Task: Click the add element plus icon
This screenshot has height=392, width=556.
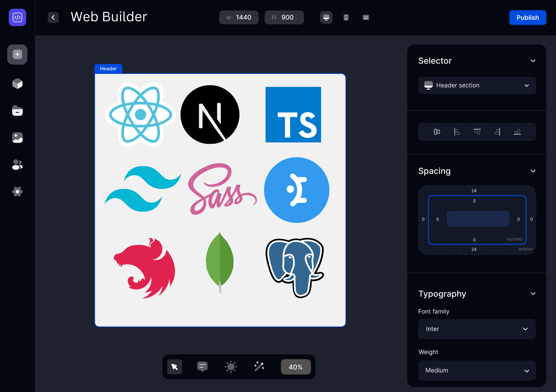Action: click(x=17, y=55)
